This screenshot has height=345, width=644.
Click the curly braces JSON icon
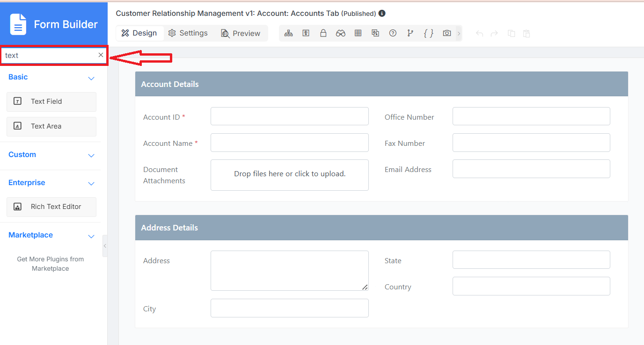428,33
